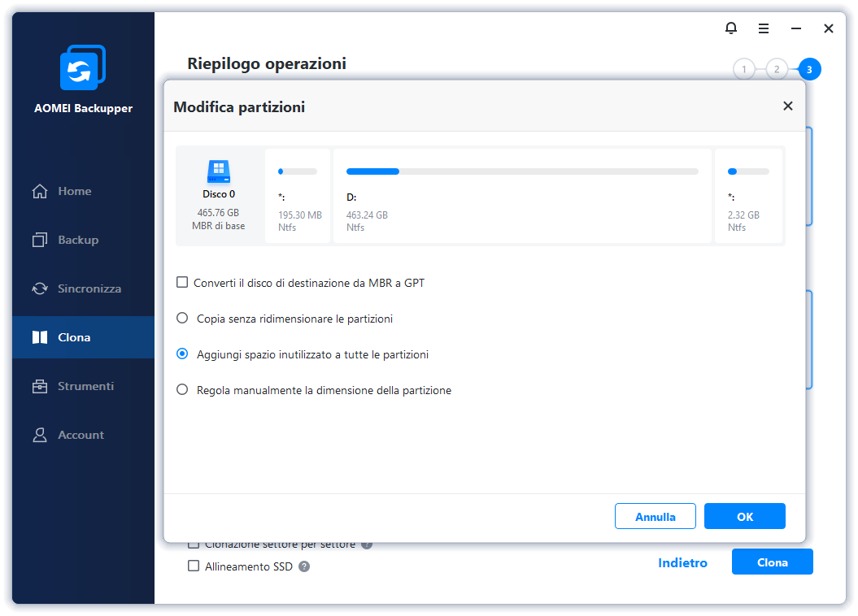The height and width of the screenshot is (616, 858).
Task: Click the Sincronizza sync icon
Action: [40, 288]
